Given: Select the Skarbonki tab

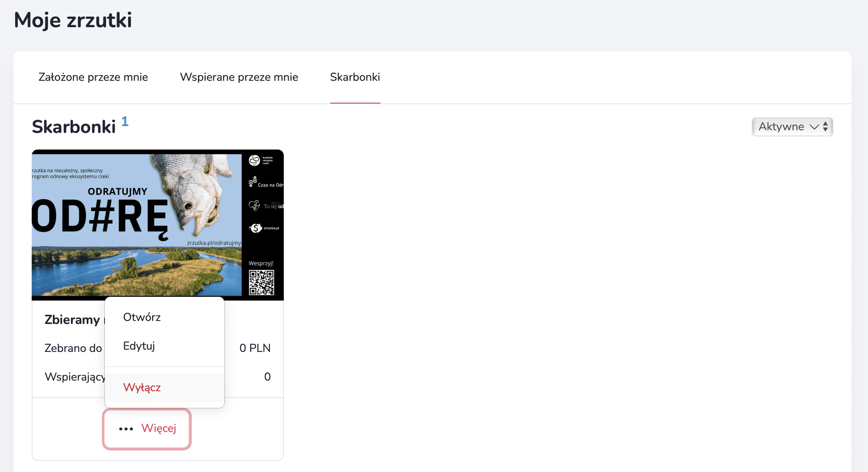Looking at the screenshot, I should coord(355,77).
